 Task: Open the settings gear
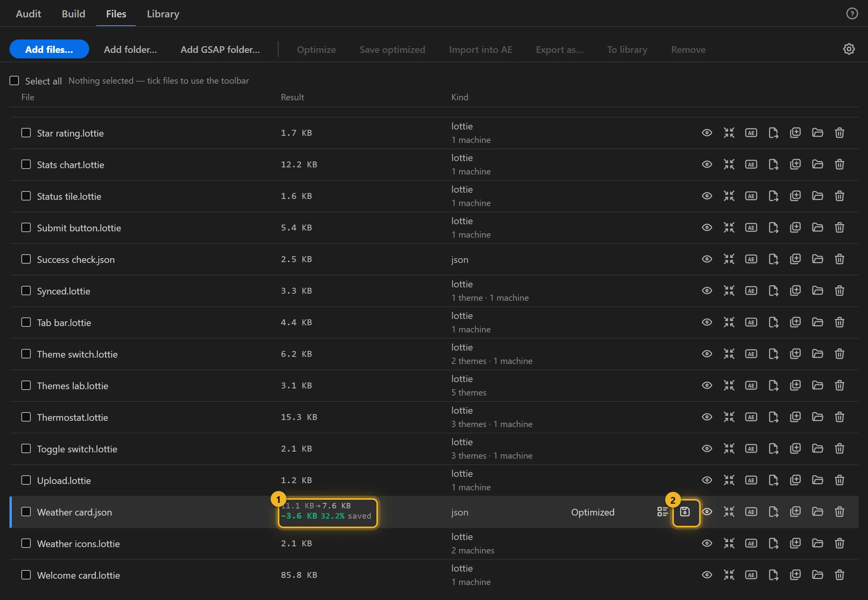coord(849,49)
